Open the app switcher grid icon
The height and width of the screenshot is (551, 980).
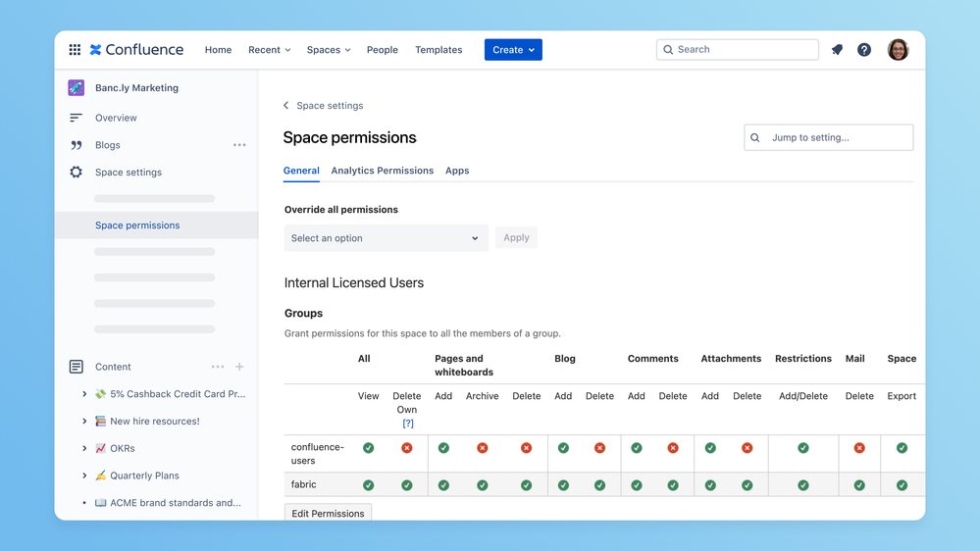(x=75, y=49)
